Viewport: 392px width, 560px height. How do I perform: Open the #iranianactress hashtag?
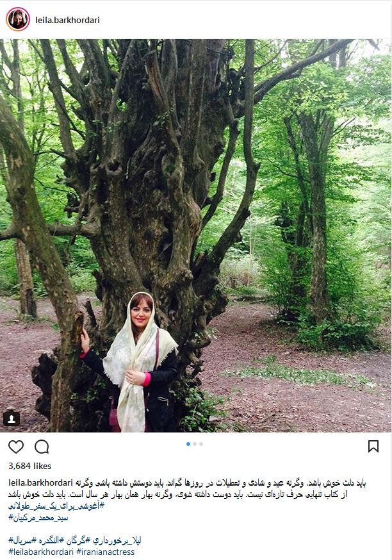point(105,552)
